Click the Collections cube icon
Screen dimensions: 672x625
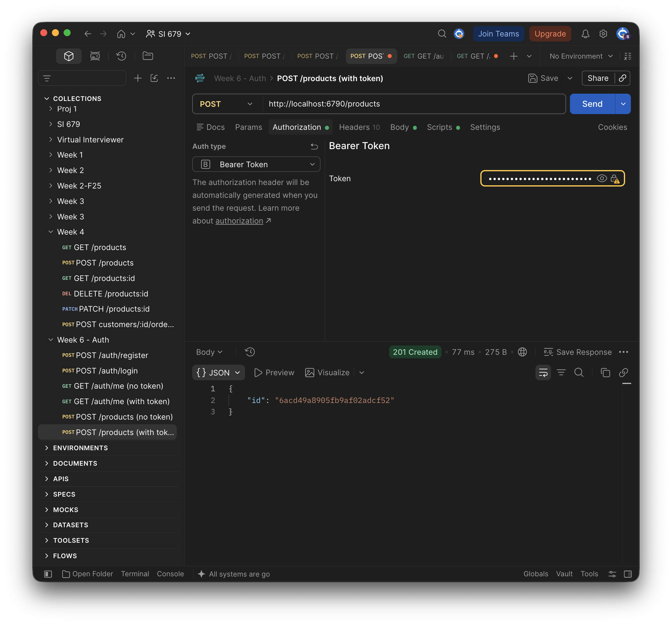[x=69, y=56]
